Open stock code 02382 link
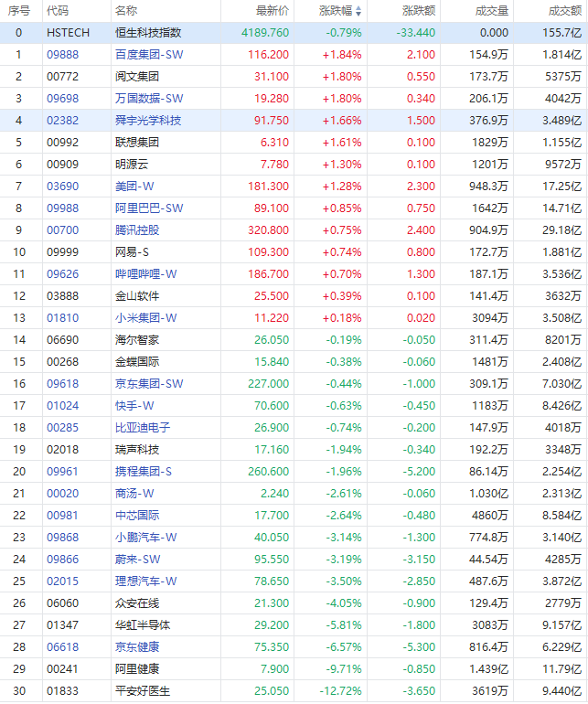Image resolution: width=588 pixels, height=704 pixels. pyautogui.click(x=63, y=121)
